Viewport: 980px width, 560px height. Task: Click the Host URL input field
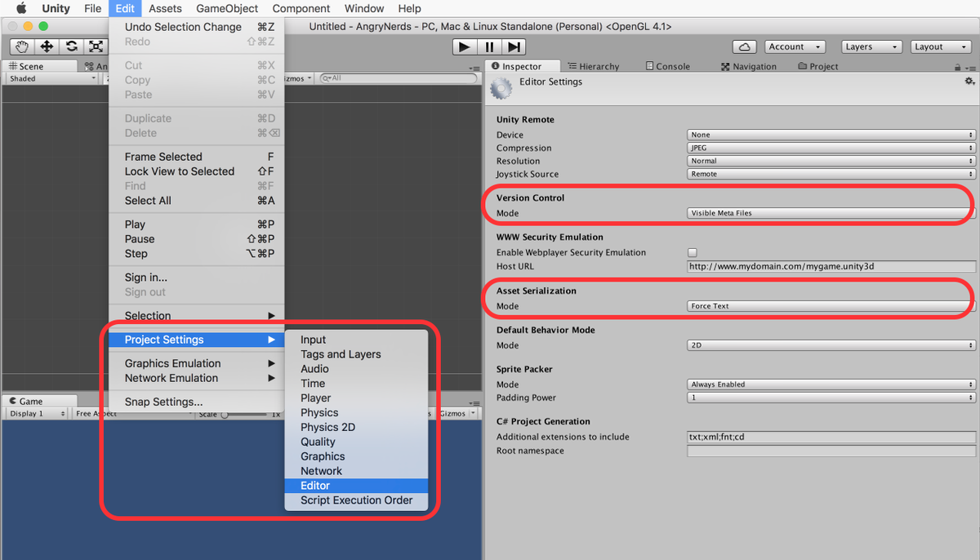tap(831, 266)
